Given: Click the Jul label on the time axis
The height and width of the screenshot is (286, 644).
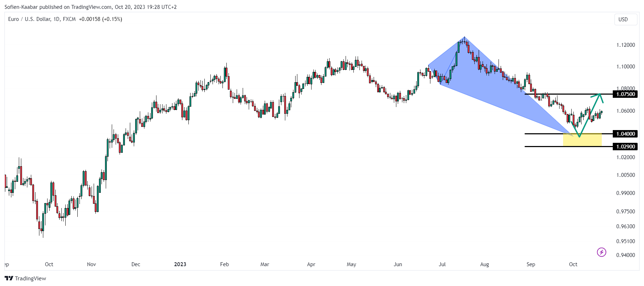Looking at the screenshot, I should 442,264.
